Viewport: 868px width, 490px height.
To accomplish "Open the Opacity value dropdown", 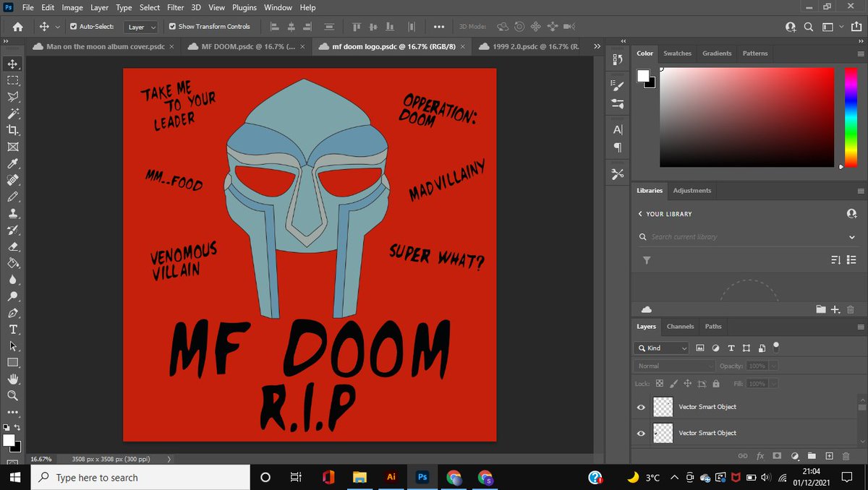I will point(774,366).
